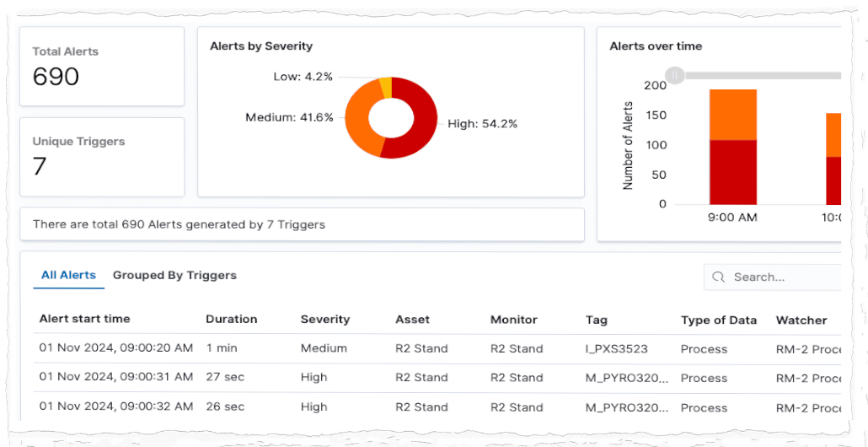The image size is (868, 447).
Task: Click the '27 sec' duration cell
Action: [225, 377]
